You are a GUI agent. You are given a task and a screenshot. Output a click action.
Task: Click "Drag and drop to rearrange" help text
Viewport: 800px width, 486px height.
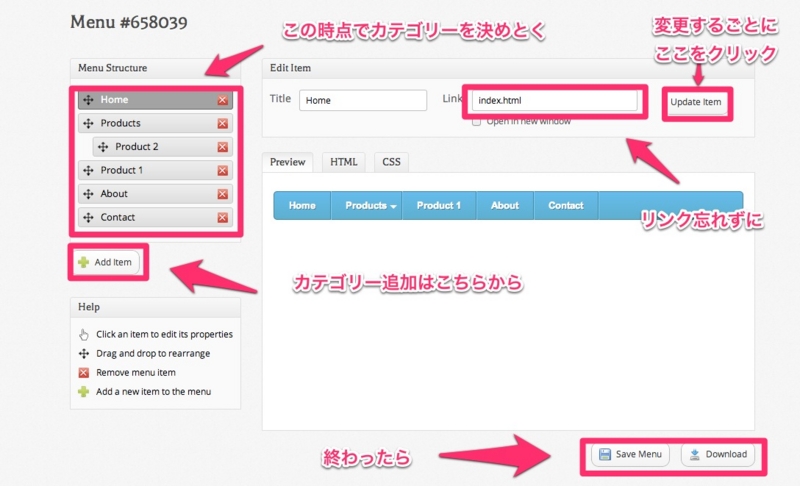coord(153,353)
